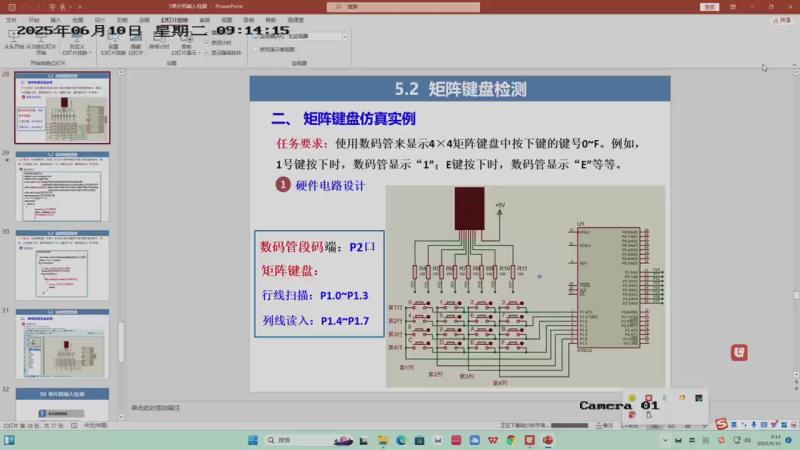Click the slide number indicator in status bar
Screen dimensions: 800x450
click(x=33, y=425)
